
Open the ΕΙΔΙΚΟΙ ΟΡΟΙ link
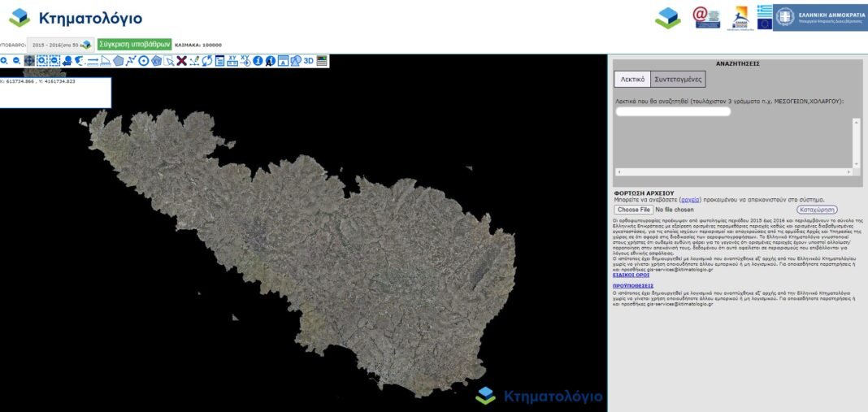[631, 275]
